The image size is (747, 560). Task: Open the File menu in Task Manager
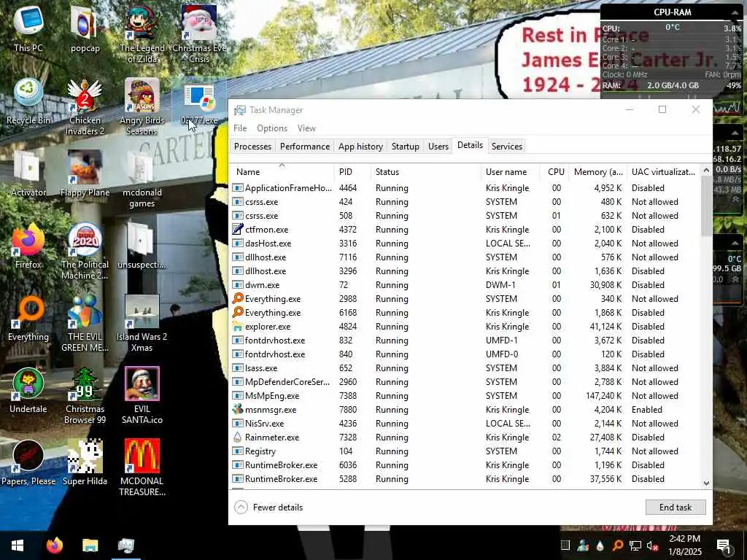(240, 128)
